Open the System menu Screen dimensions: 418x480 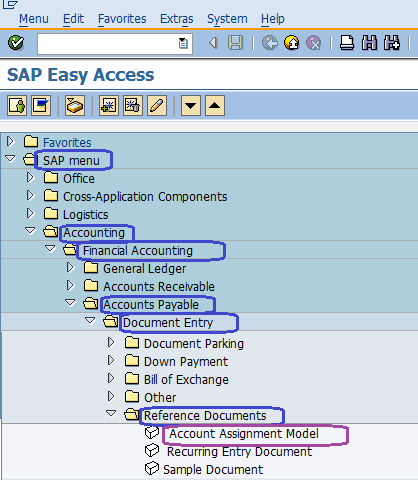(x=227, y=19)
